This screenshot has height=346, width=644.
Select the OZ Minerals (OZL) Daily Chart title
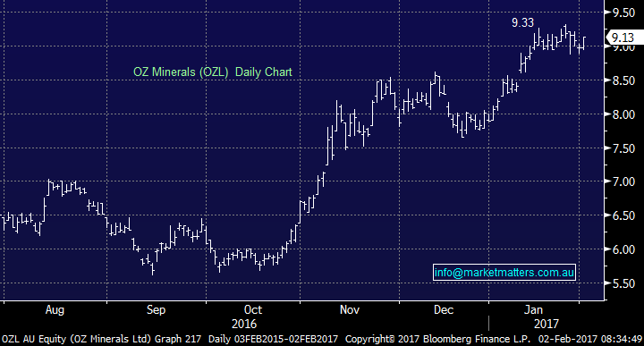212,72
